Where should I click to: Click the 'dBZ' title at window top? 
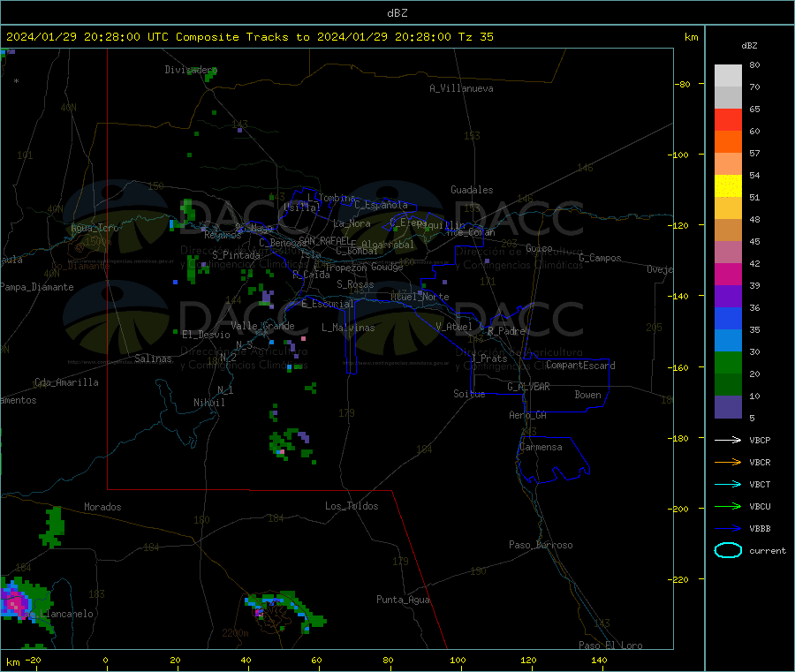click(x=397, y=13)
